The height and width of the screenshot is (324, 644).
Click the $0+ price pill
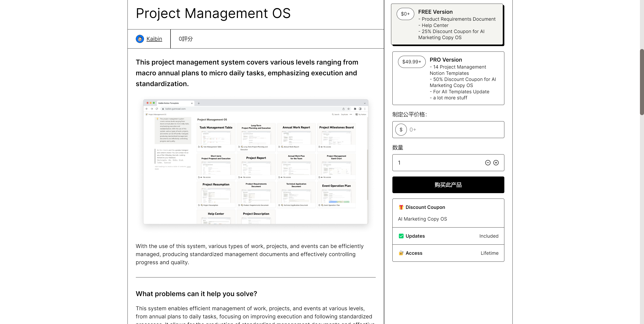[x=405, y=14]
